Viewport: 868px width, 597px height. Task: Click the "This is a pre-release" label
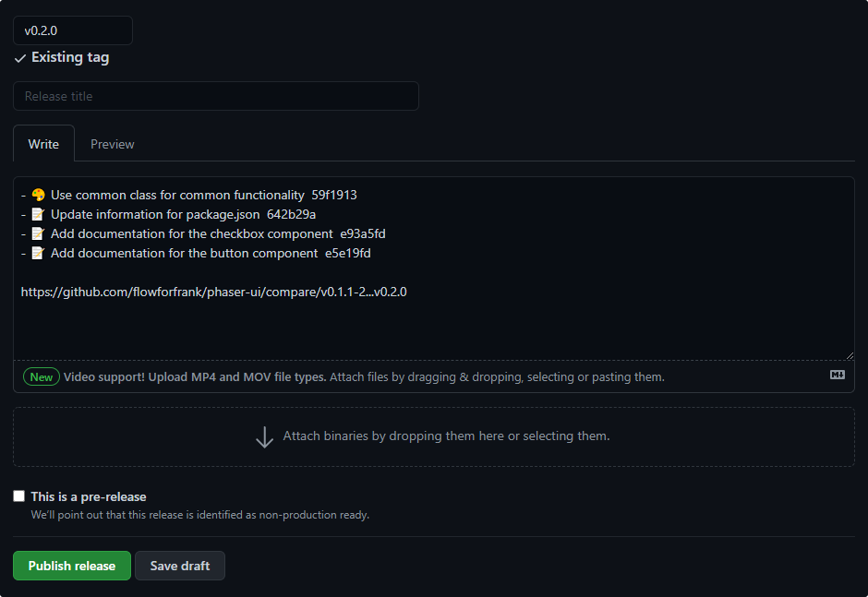(89, 496)
